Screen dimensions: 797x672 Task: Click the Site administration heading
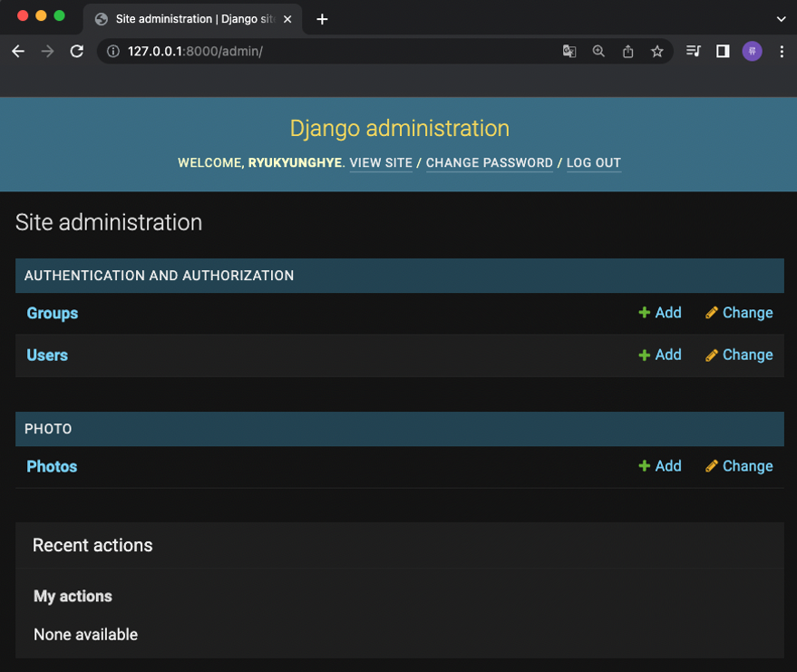(x=109, y=223)
